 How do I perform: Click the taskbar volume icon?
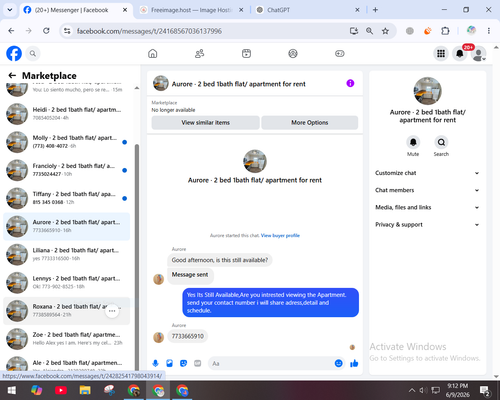(x=423, y=390)
